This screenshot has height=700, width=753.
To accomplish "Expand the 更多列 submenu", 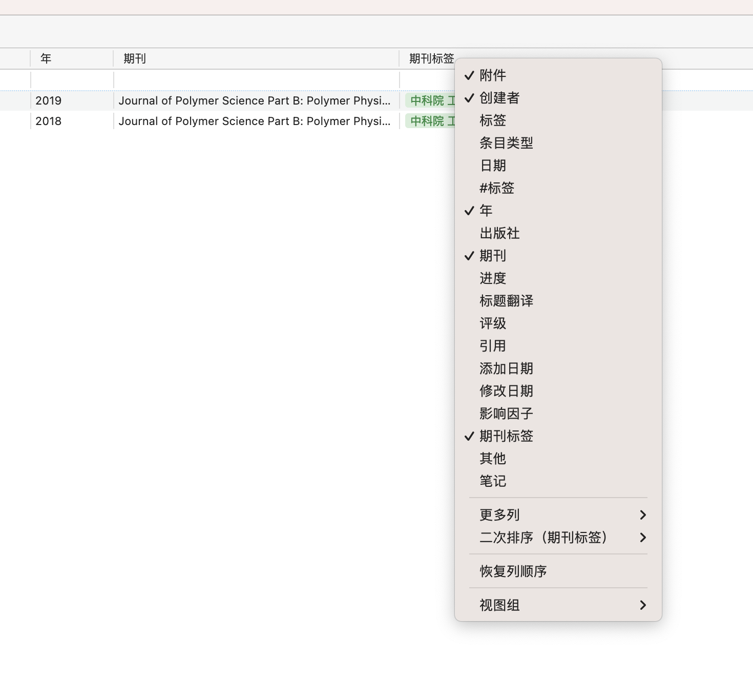I will [x=558, y=515].
